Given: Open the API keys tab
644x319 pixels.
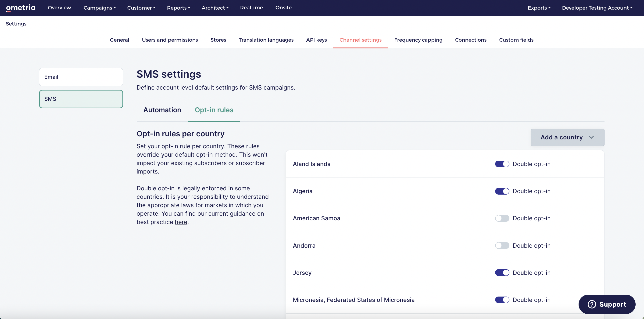Looking at the screenshot, I should [x=316, y=40].
